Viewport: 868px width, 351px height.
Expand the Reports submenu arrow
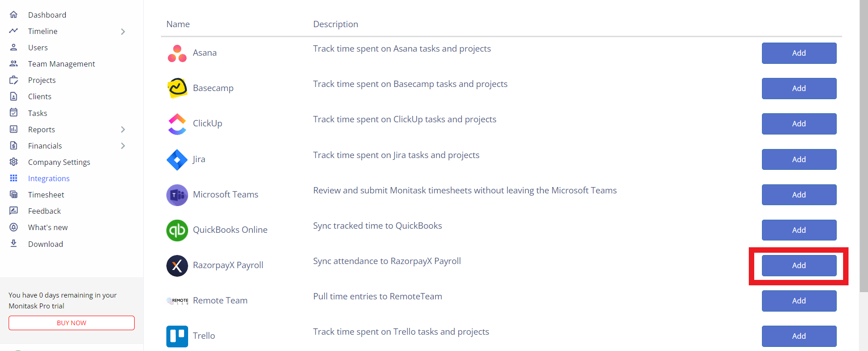point(123,130)
